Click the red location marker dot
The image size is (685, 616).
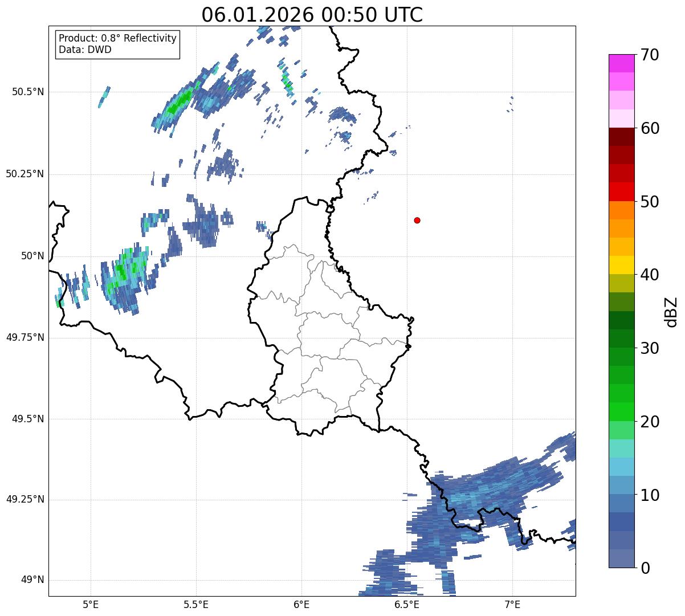417,221
